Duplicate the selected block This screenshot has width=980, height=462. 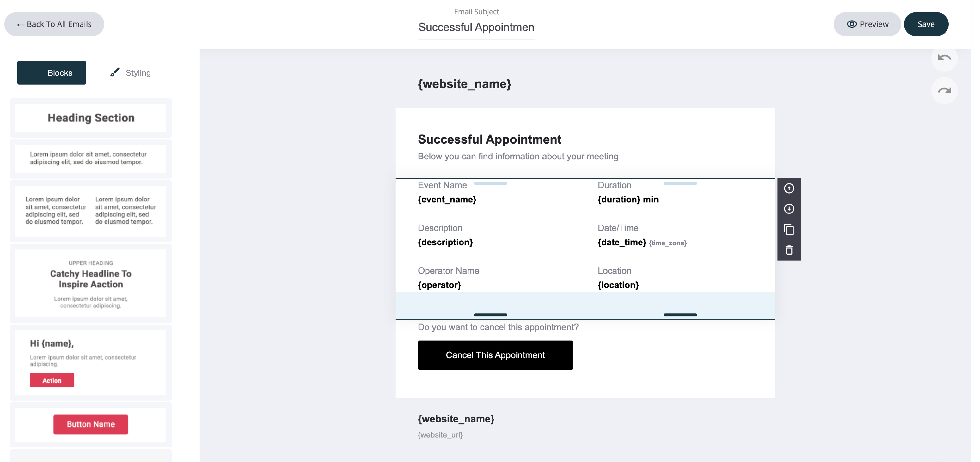point(789,230)
